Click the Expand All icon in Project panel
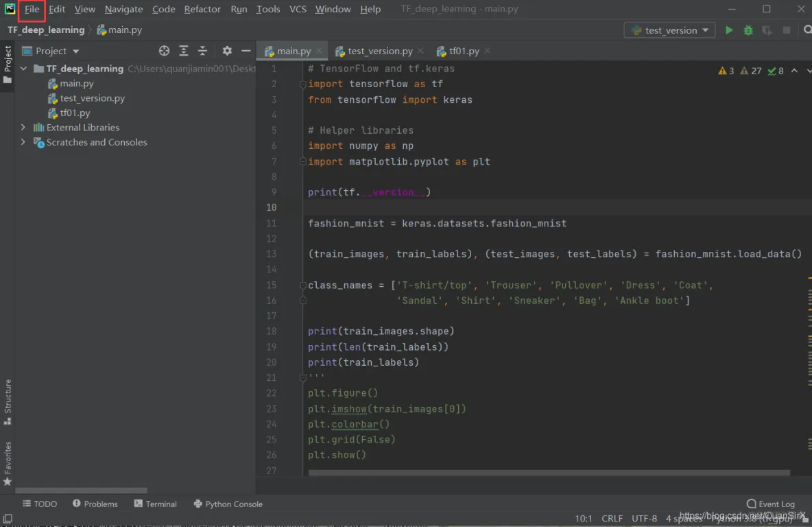The image size is (812, 527). tap(183, 51)
